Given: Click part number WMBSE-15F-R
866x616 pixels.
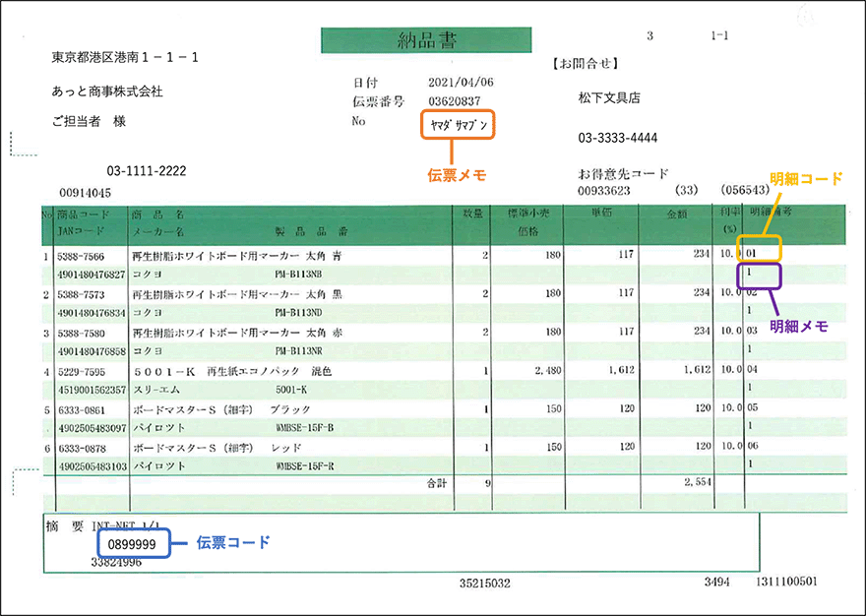Looking at the screenshot, I should coord(304,466).
